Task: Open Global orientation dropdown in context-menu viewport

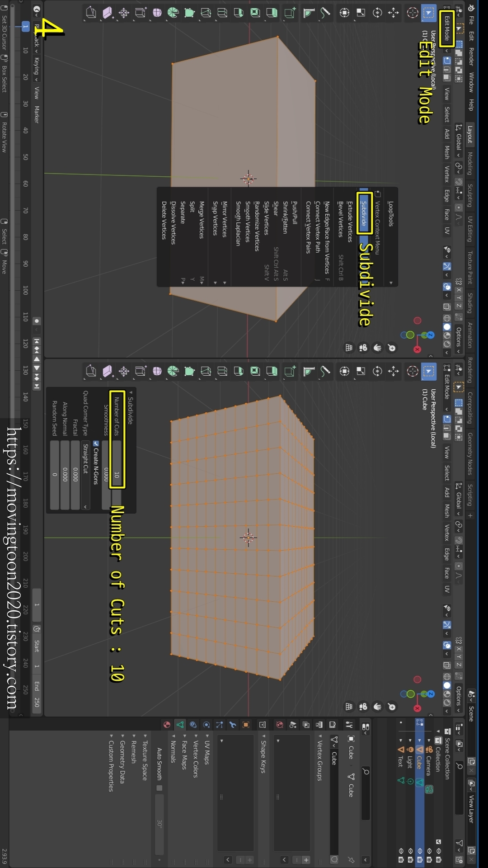Action: point(459,141)
